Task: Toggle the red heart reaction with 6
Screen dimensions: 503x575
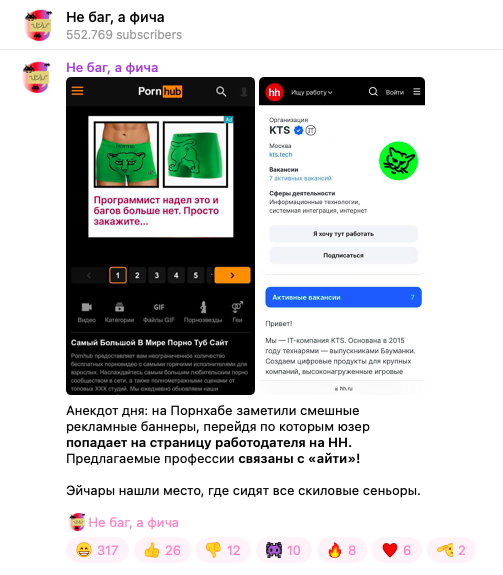Action: coord(397,550)
